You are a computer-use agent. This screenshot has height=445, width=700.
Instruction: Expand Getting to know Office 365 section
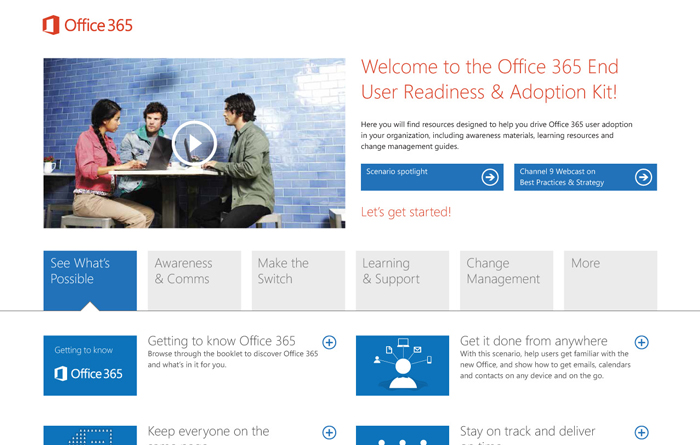[x=329, y=342]
